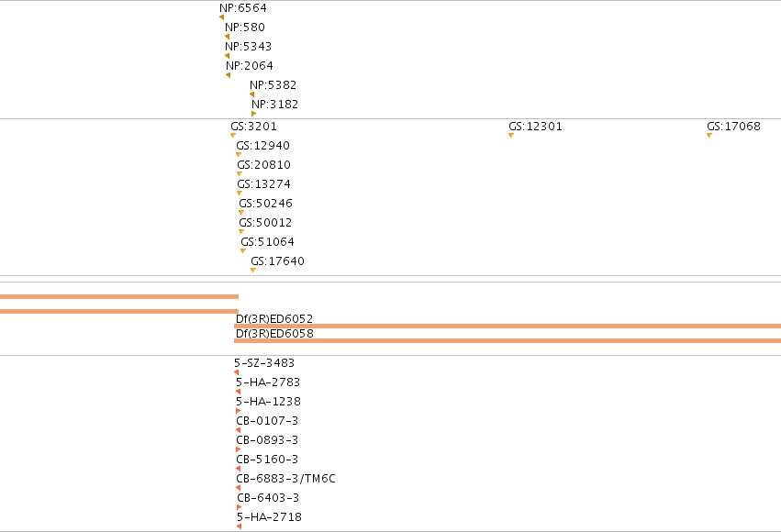
Task: Select the CB-5160-3 label
Action: point(267,460)
